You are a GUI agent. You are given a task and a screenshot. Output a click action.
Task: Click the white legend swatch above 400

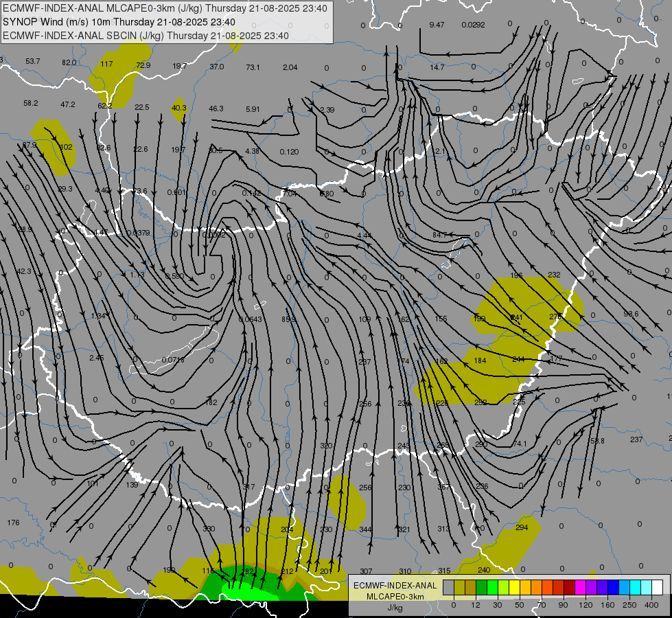click(x=658, y=588)
